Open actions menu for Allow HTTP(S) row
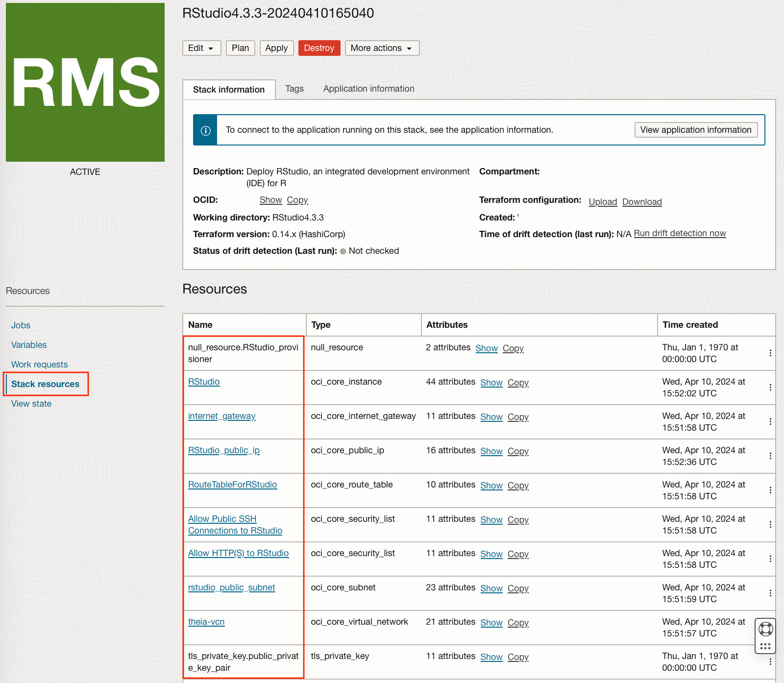This screenshot has height=683, width=784. click(770, 559)
